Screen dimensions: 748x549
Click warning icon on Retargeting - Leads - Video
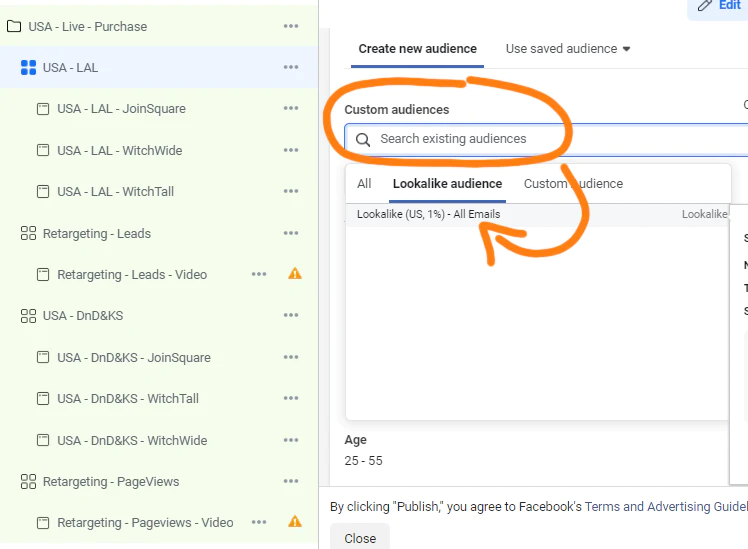coord(295,274)
